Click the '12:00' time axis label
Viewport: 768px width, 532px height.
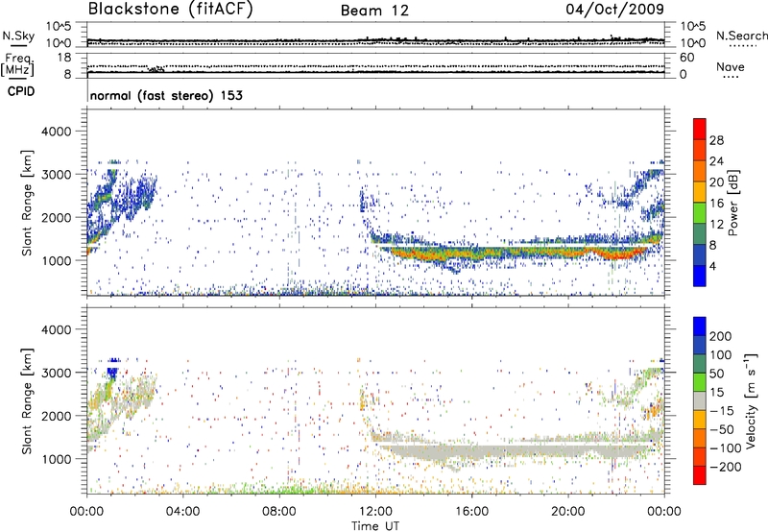coord(375,512)
